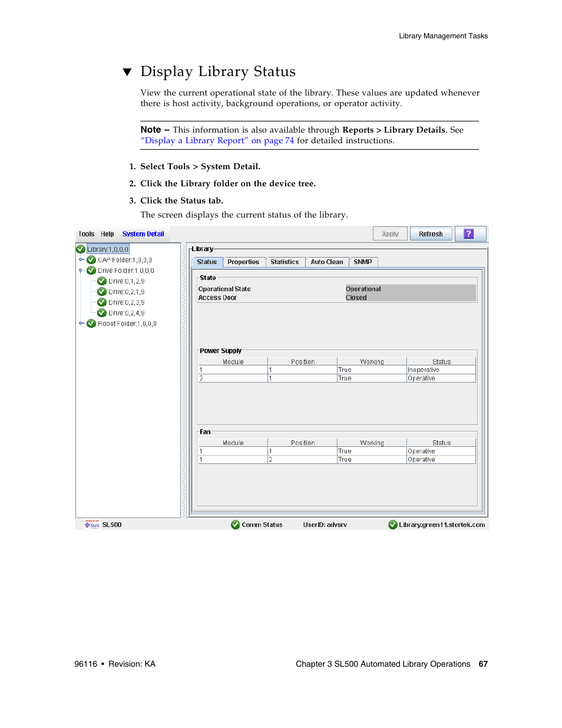
Task: Open the Statistics tab
Action: [285, 262]
